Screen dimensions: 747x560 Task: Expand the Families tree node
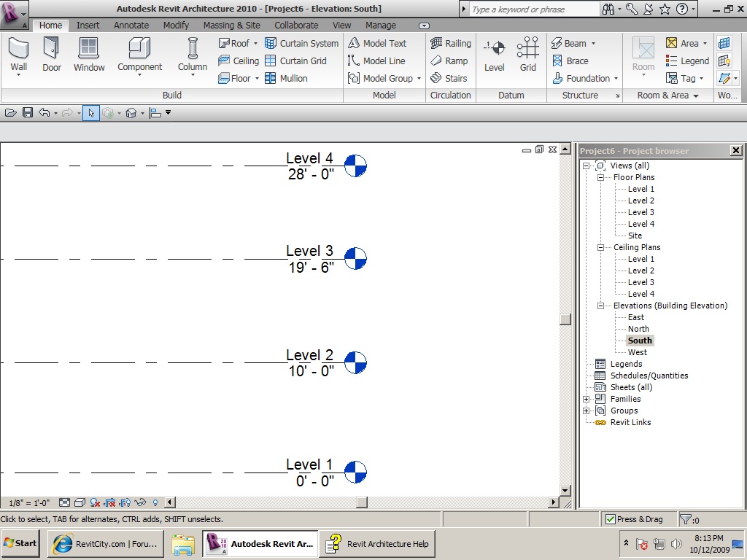[587, 399]
